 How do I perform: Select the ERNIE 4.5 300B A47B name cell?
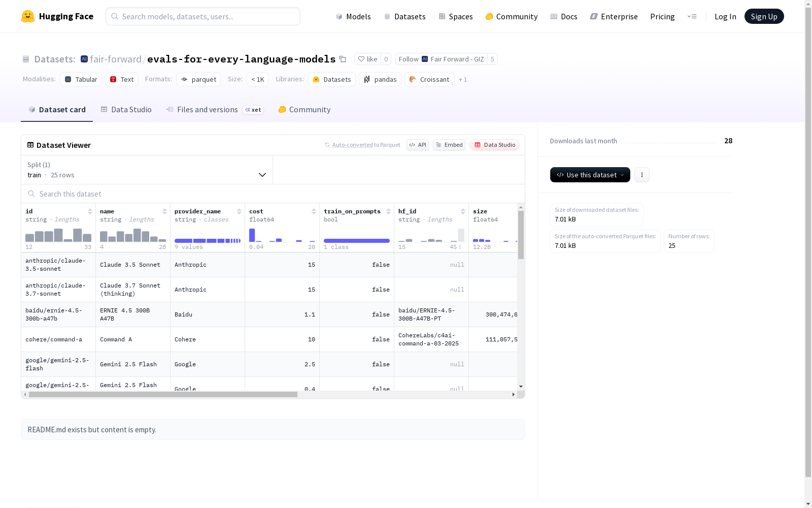click(x=133, y=314)
